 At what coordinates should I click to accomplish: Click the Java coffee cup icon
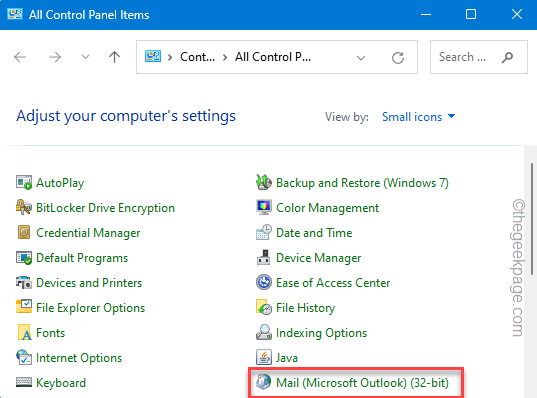264,357
